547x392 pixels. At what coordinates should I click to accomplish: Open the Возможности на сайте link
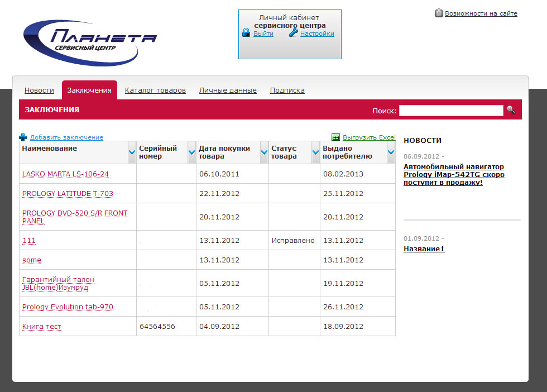pyautogui.click(x=481, y=13)
